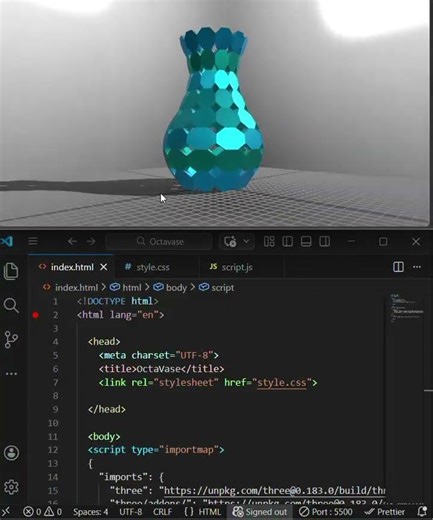Image resolution: width=433 pixels, height=520 pixels.
Task: Click the <body> tag on line 11
Action: click(x=104, y=436)
